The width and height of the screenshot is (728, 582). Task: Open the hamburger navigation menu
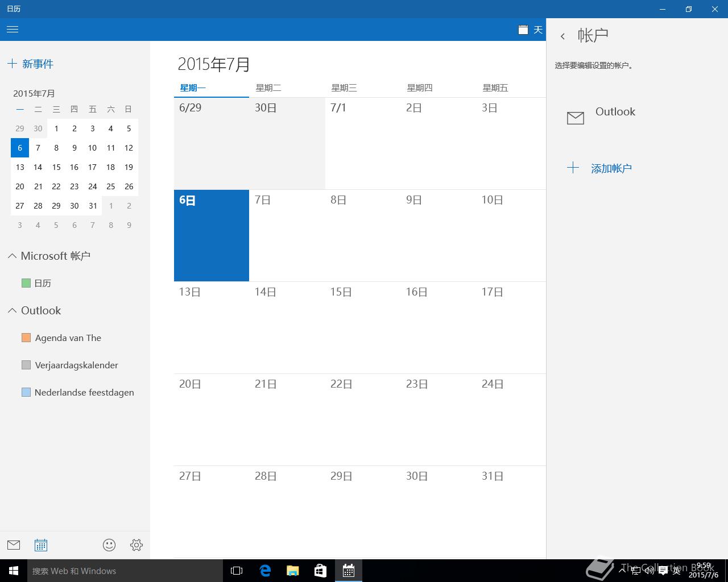(13, 30)
